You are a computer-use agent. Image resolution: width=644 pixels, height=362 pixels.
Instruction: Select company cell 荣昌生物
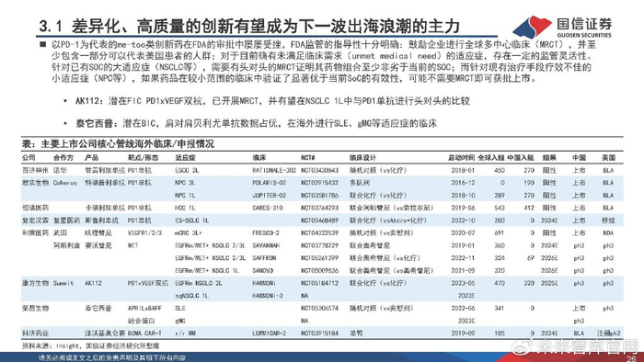[35, 308]
